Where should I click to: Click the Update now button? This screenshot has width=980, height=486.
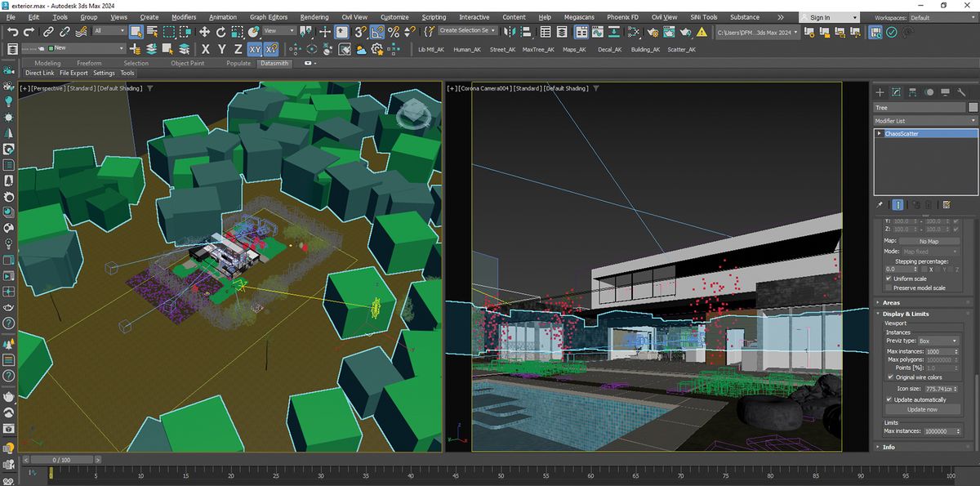click(x=924, y=409)
